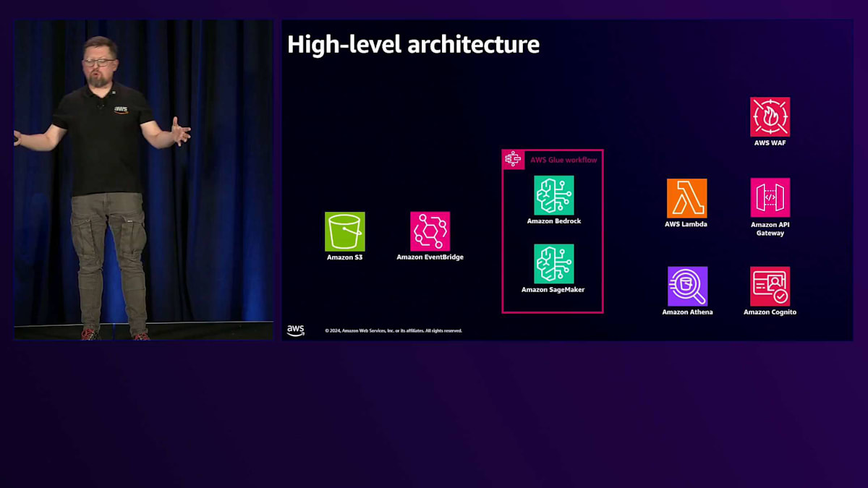Click the Amazon Athena icon

(687, 286)
